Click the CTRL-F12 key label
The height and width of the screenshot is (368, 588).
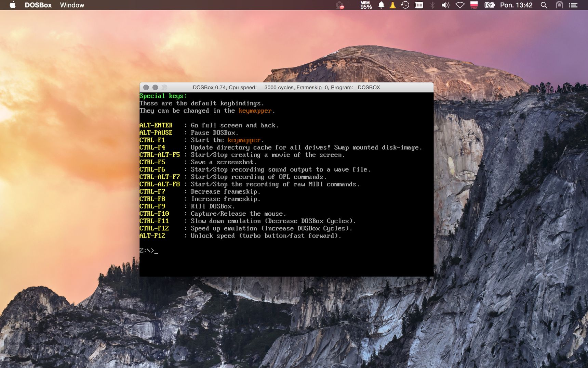coord(154,228)
